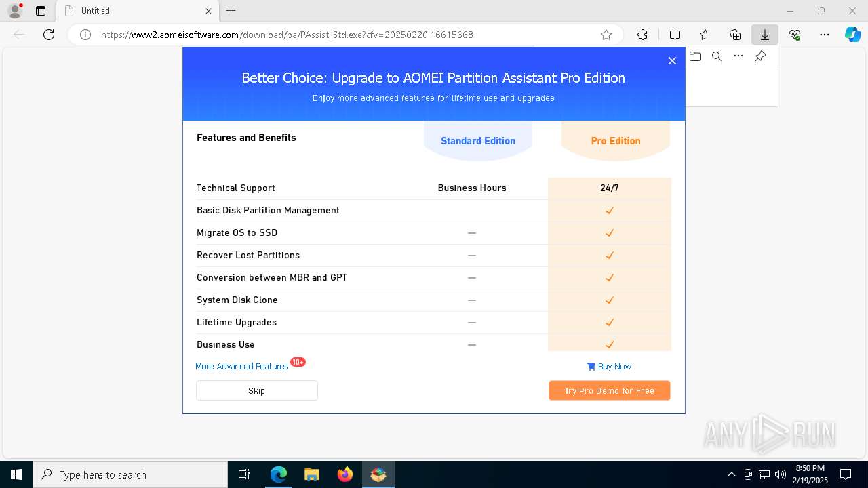
Task: Open more options in Downloads panel
Action: (738, 56)
